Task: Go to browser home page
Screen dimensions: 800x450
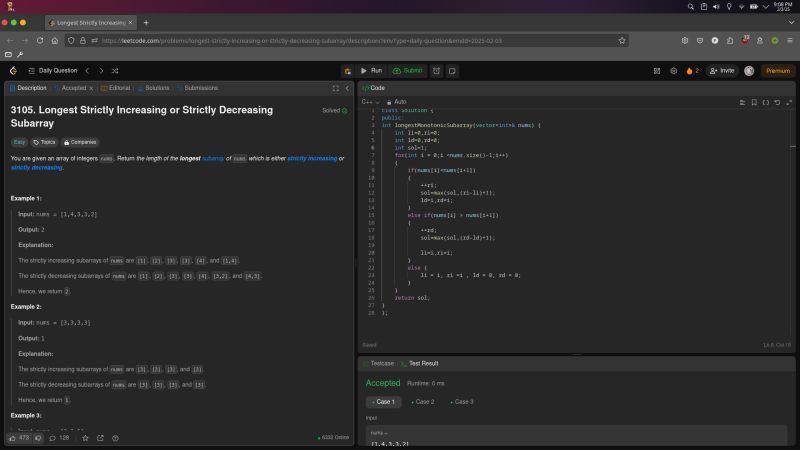Action: tap(55, 41)
